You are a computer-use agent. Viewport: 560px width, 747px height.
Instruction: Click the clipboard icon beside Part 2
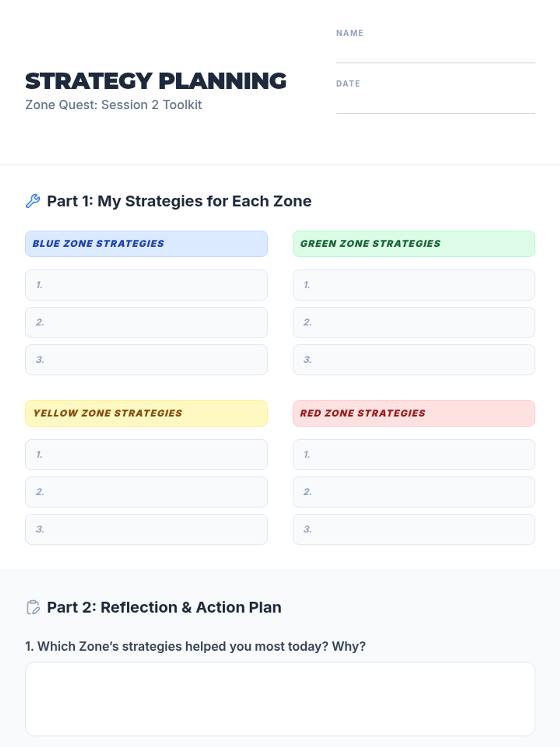tap(33, 607)
